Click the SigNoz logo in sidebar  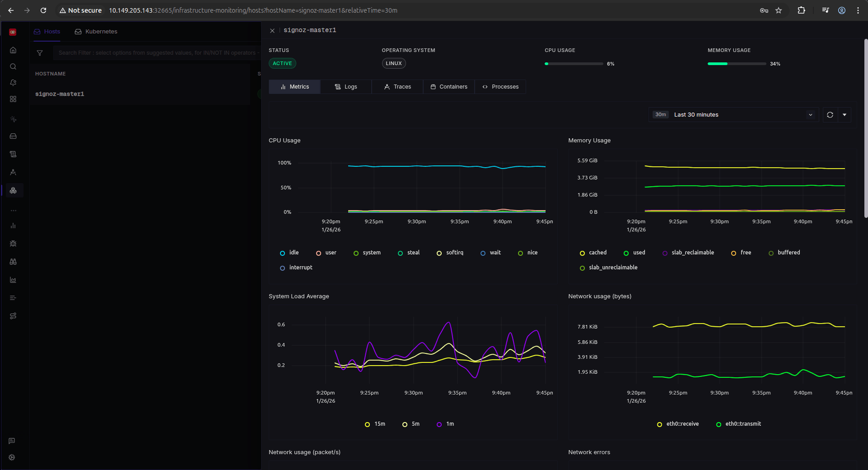pos(13,32)
